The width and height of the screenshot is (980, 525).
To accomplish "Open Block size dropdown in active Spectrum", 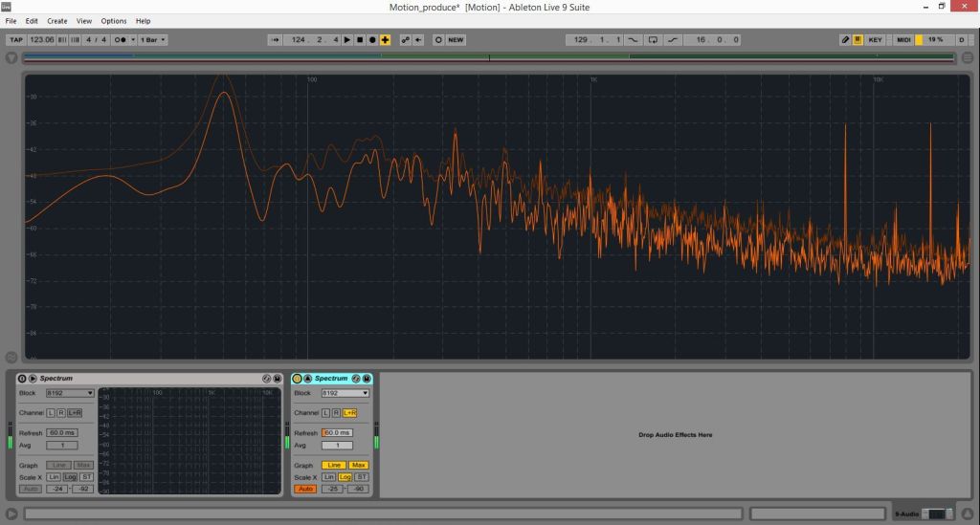I will tap(345, 393).
